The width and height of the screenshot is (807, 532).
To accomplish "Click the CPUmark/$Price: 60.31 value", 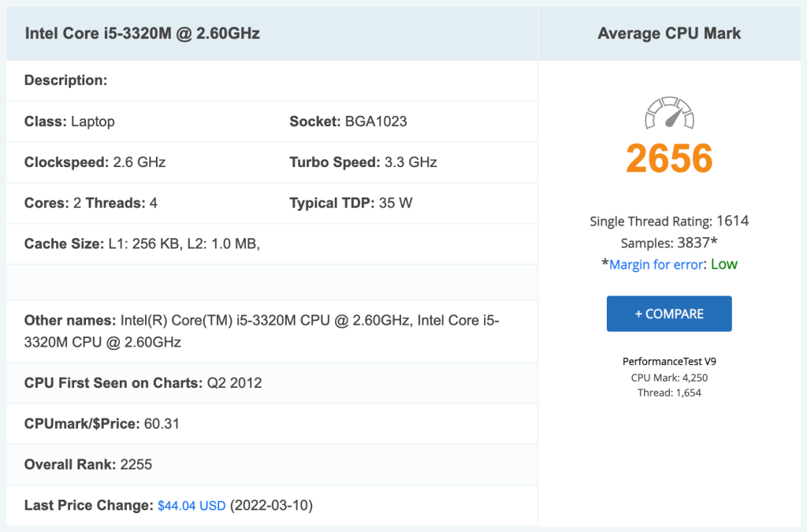I will pos(102,424).
